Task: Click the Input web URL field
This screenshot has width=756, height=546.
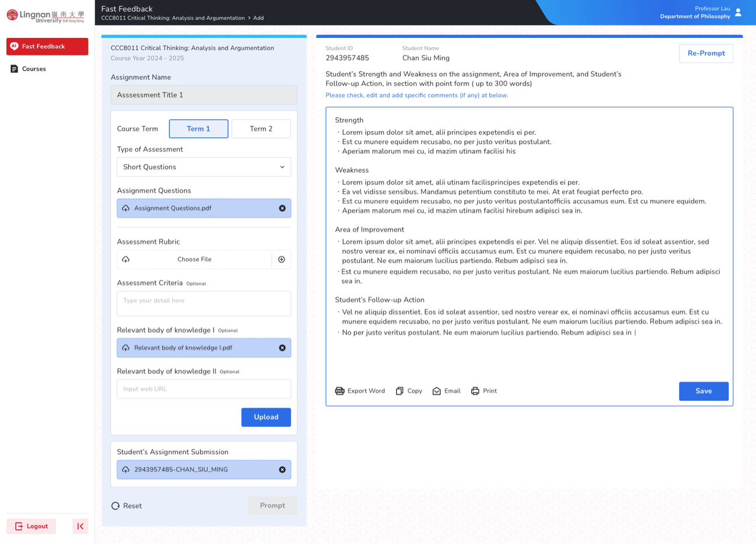Action: 204,389
